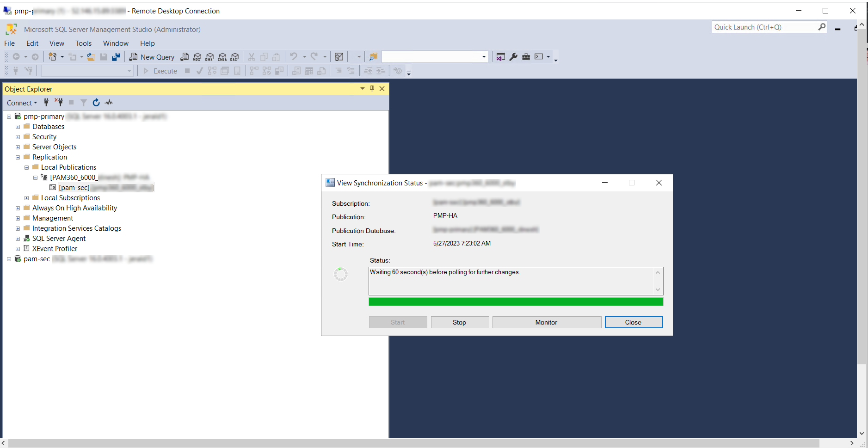Viewport: 868px width, 448px height.
Task: Open a Database Engine Query from toolbar
Action: pos(185,57)
